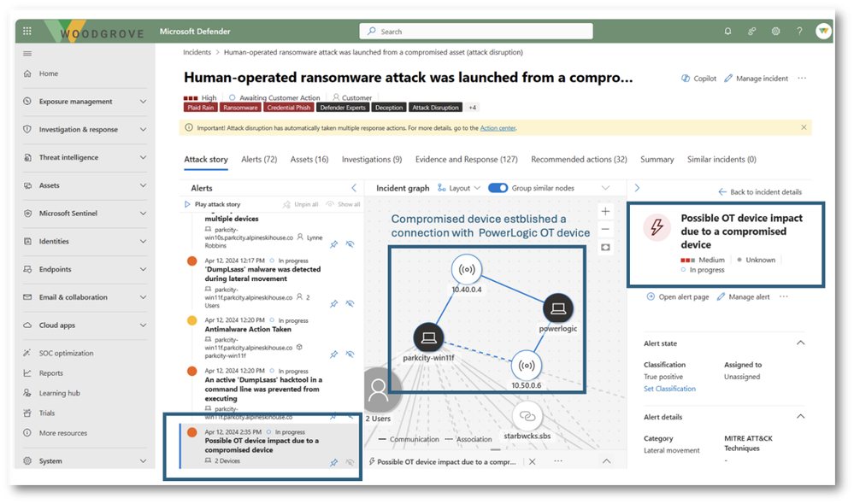Collapse the Alert details section
The height and width of the screenshot is (504, 854).
[x=801, y=416]
